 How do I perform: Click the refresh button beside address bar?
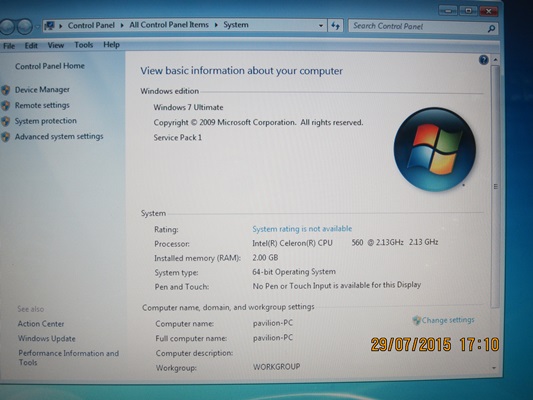[x=335, y=26]
